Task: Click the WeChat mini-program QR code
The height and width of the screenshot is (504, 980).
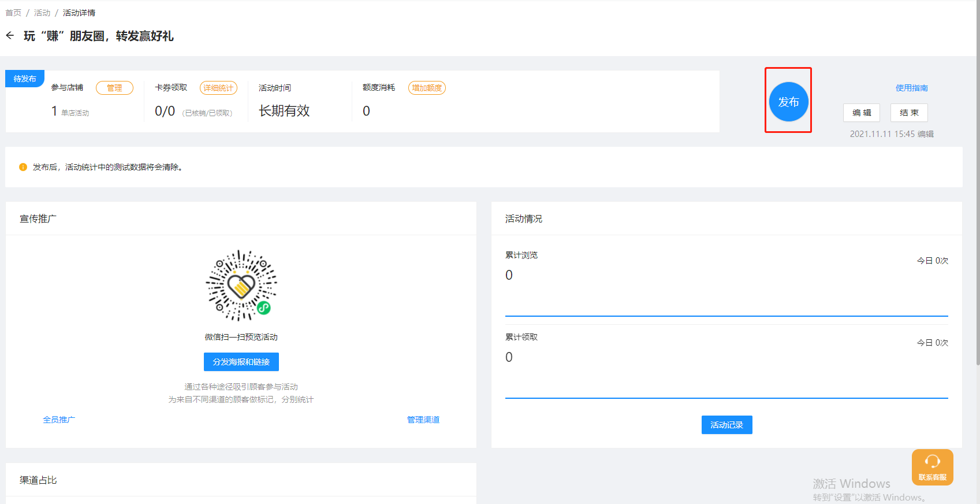Action: click(241, 286)
